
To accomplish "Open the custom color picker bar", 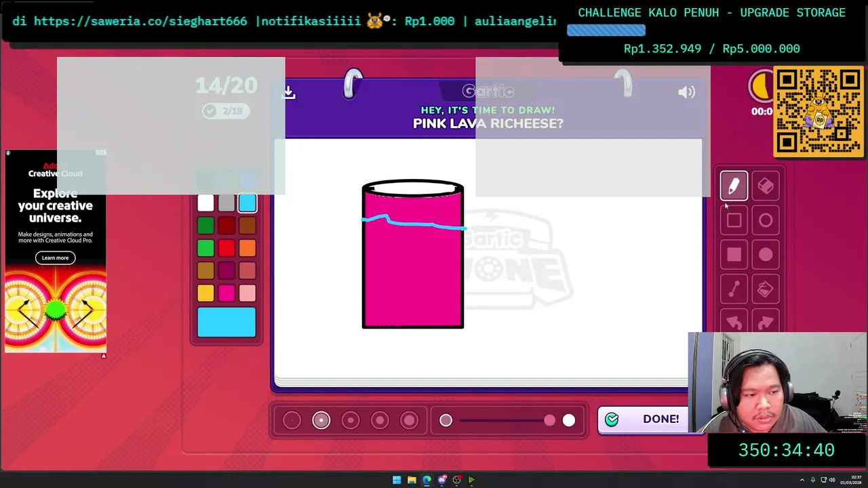I will (x=226, y=322).
